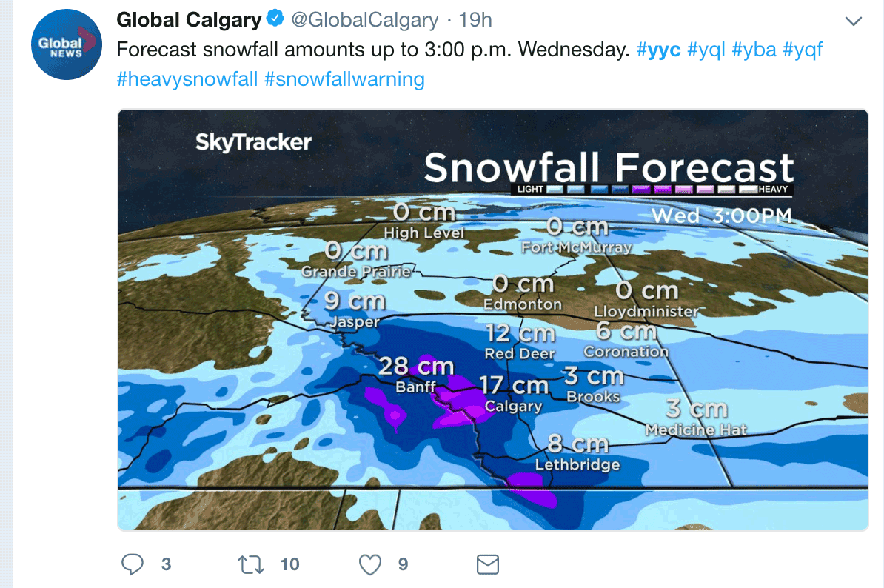884x588 pixels.
Task: Open the #heavysnowfall hashtag
Action: (x=187, y=79)
